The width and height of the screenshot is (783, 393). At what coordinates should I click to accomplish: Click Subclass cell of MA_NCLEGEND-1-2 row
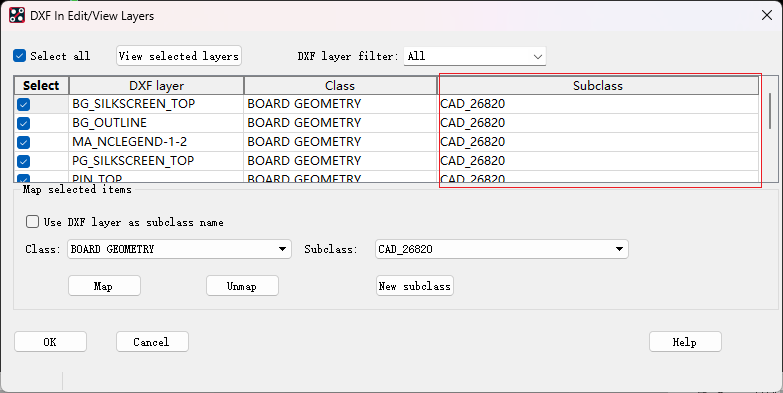pos(598,142)
